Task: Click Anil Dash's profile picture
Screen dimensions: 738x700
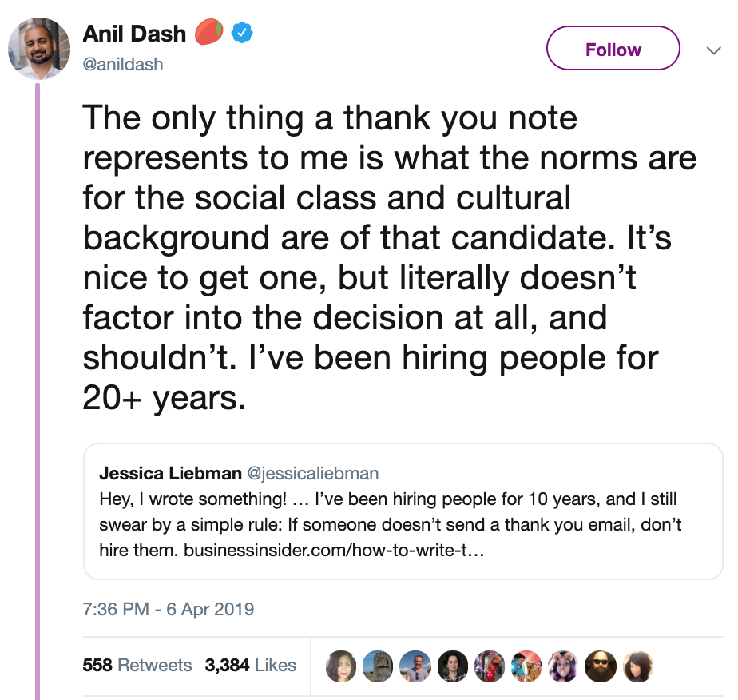Action: [x=39, y=49]
